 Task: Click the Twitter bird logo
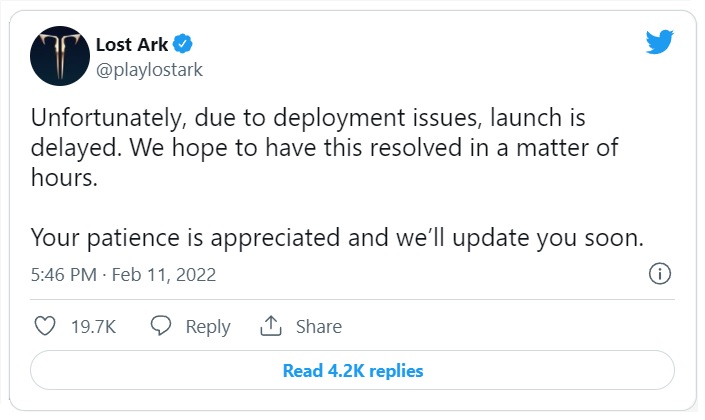(660, 42)
